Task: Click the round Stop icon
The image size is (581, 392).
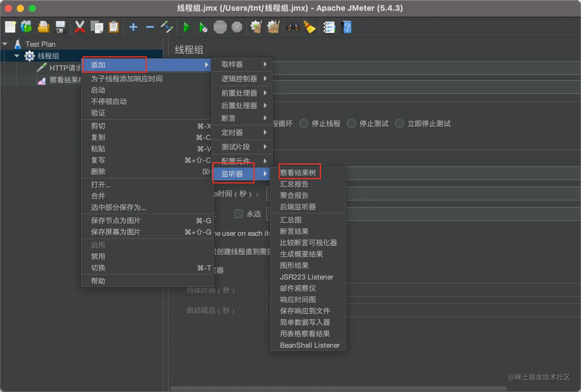Action: [x=220, y=27]
